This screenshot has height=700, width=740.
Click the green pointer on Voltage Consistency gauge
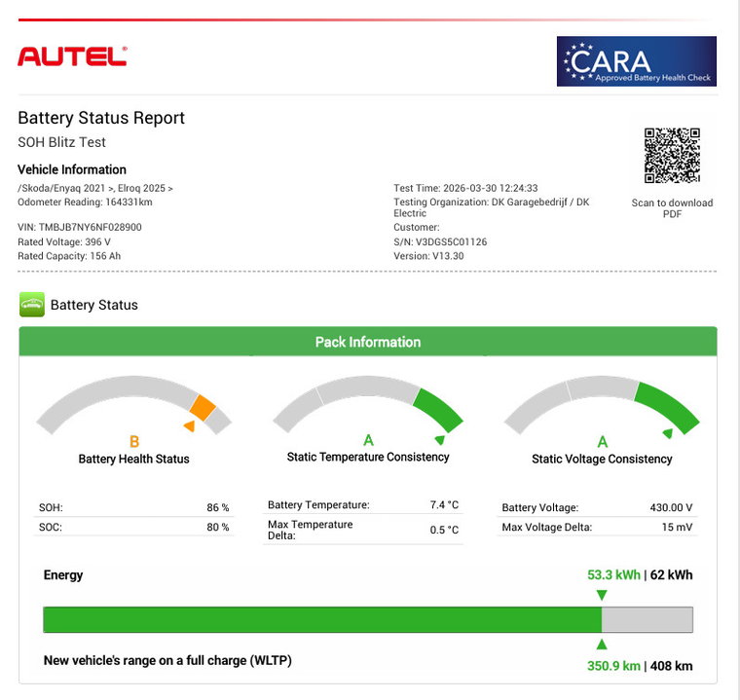(668, 433)
